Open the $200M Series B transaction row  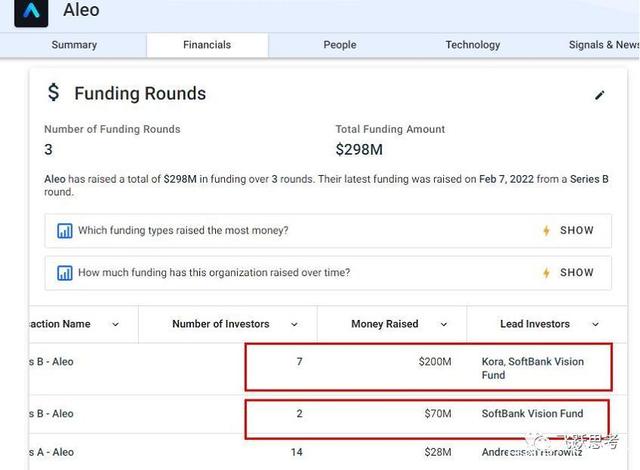click(50, 362)
